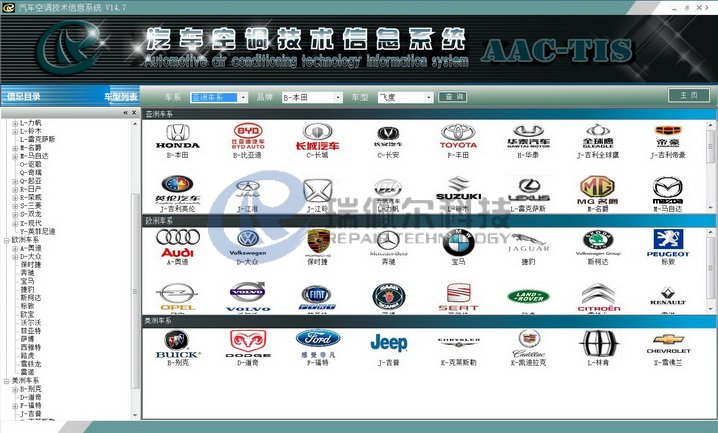Click the Chevrolet brand logo
The width and height of the screenshot is (718, 433).
click(668, 343)
